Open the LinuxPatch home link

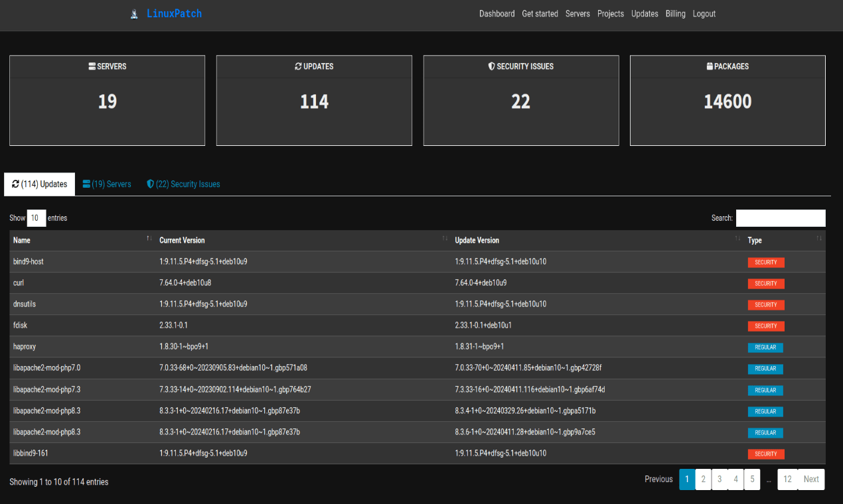pos(174,13)
